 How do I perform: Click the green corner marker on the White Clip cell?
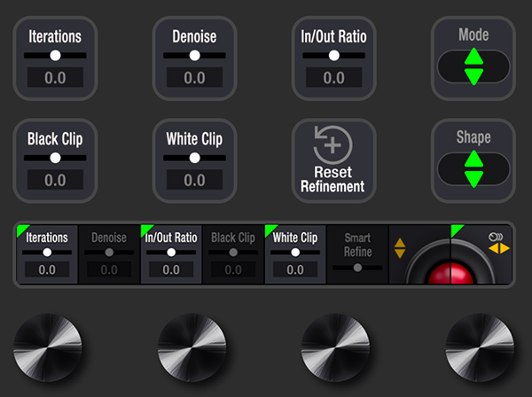click(270, 230)
